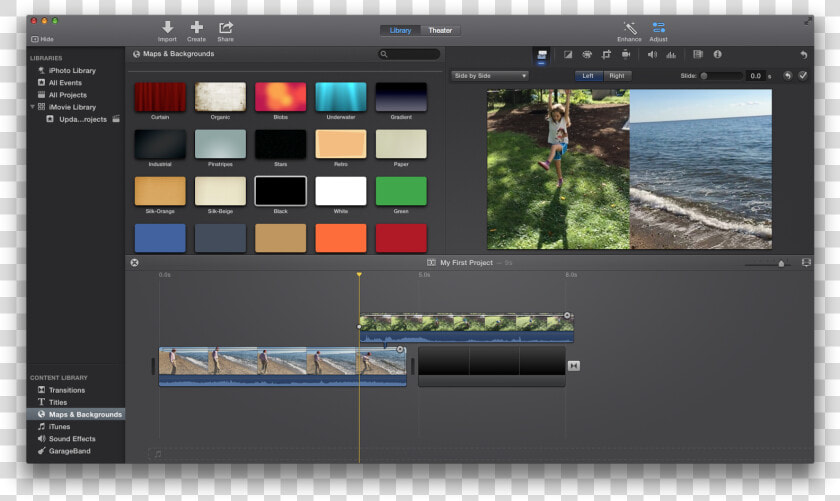Select the Blobs background
Viewport: 840px width, 501px height.
pyautogui.click(x=280, y=97)
